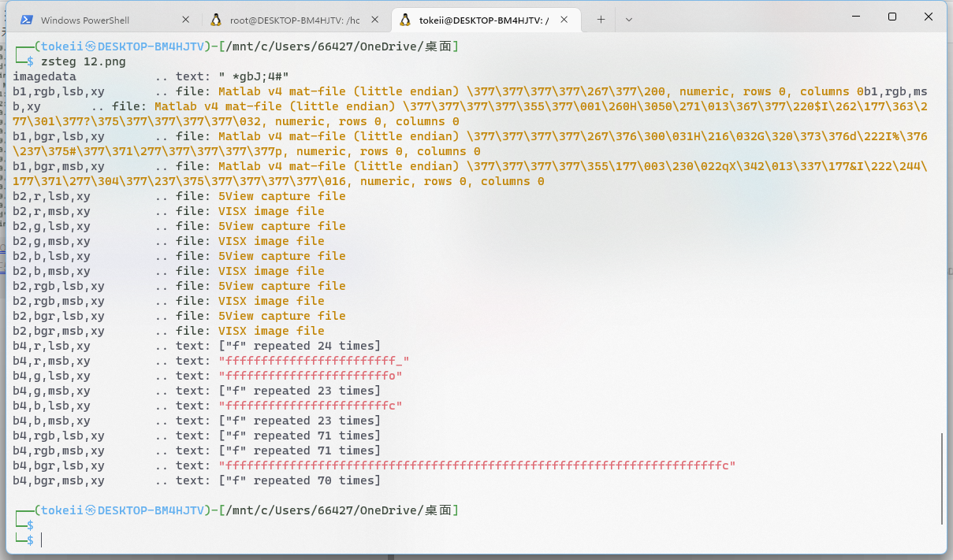
Task: Open the new-tab profile dropdown
Action: point(628,20)
